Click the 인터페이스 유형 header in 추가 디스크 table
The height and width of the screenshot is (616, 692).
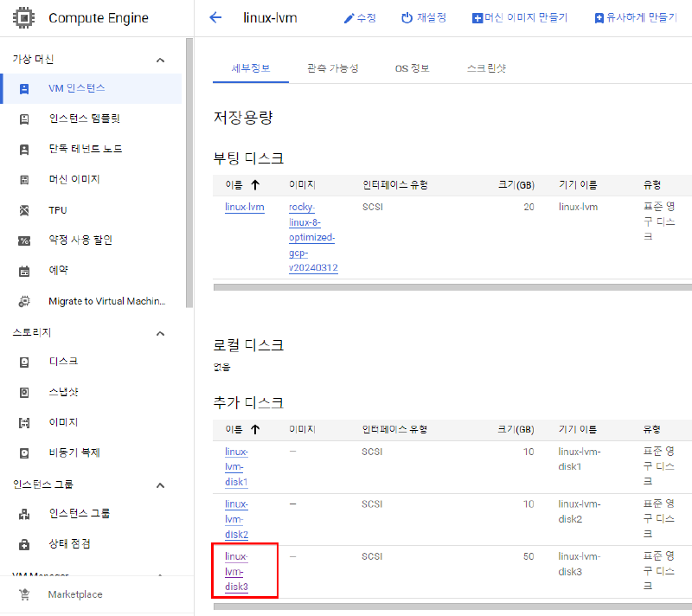[394, 429]
